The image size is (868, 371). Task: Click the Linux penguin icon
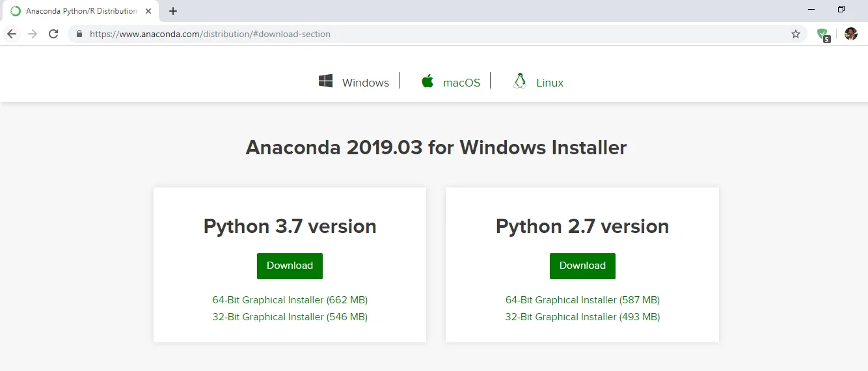(x=519, y=81)
